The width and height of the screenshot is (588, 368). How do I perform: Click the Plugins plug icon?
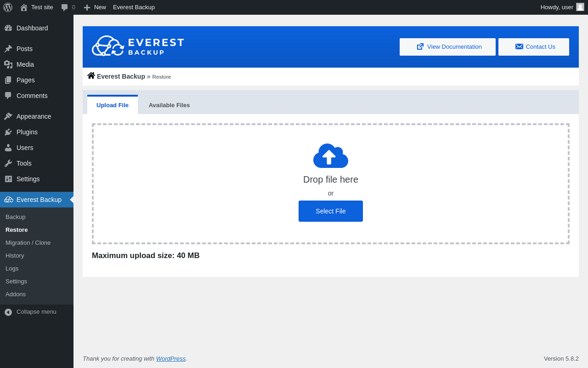click(x=8, y=132)
